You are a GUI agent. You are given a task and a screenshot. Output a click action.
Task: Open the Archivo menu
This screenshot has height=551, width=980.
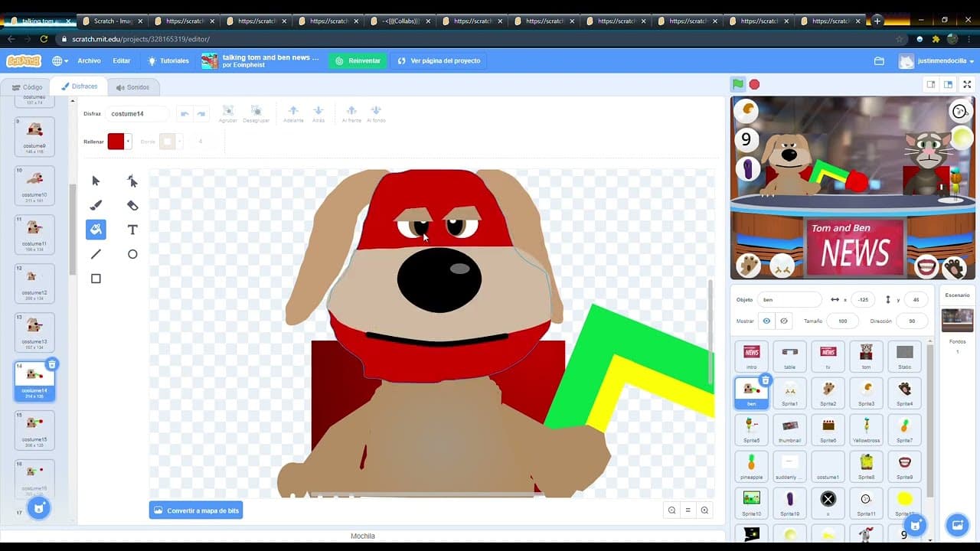(x=89, y=60)
